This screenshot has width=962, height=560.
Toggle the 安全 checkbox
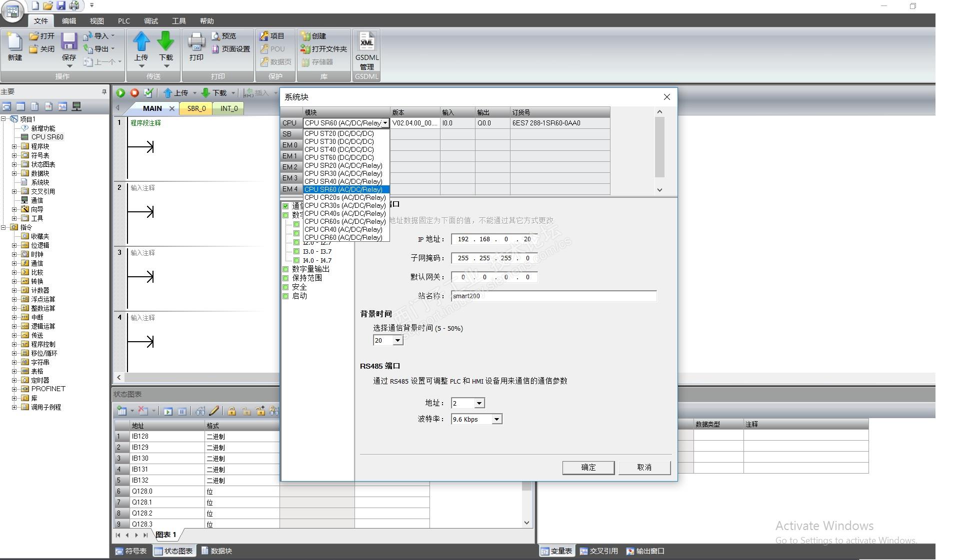coord(285,287)
